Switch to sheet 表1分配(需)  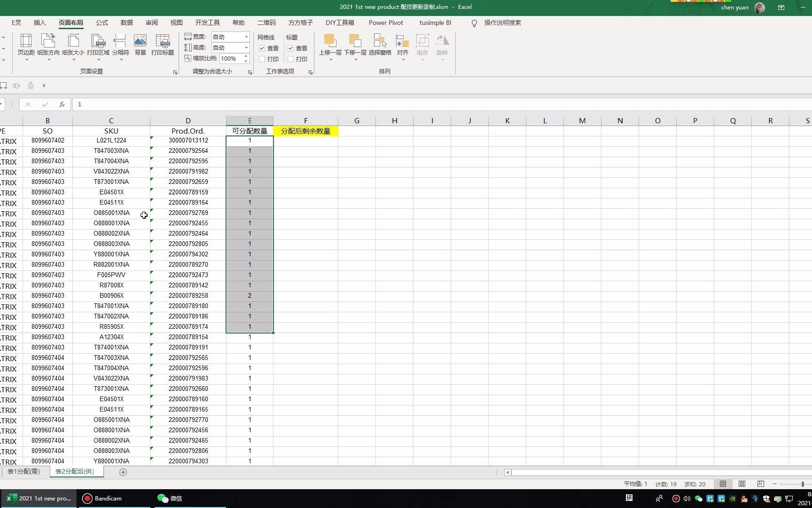click(x=23, y=471)
